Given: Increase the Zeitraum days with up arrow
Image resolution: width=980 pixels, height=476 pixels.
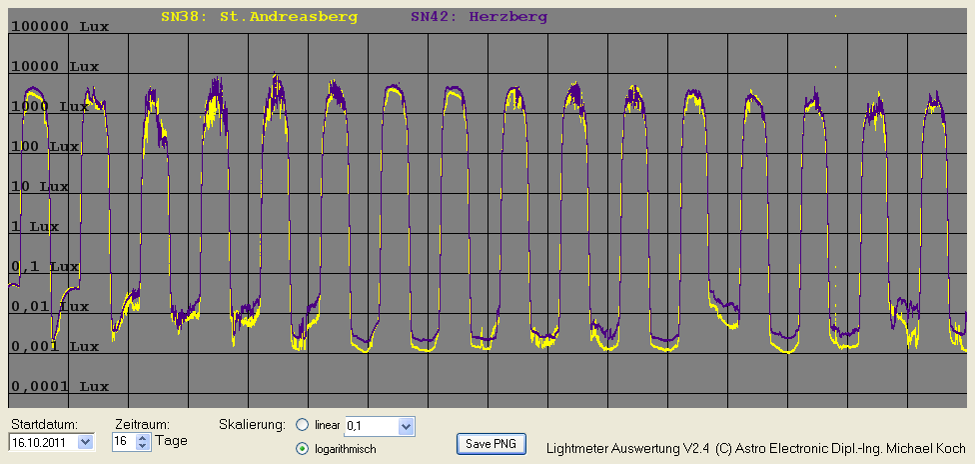Looking at the screenshot, I should [x=142, y=437].
